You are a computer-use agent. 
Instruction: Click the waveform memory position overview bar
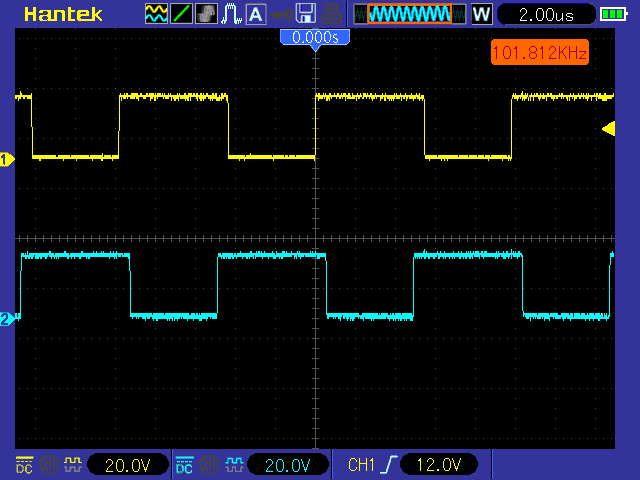click(x=408, y=14)
